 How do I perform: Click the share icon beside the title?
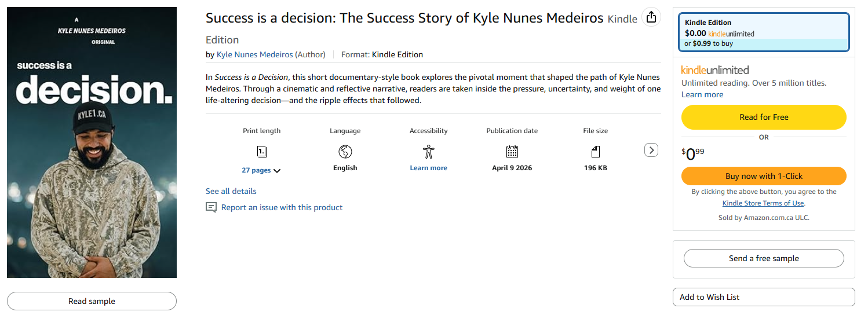(651, 17)
